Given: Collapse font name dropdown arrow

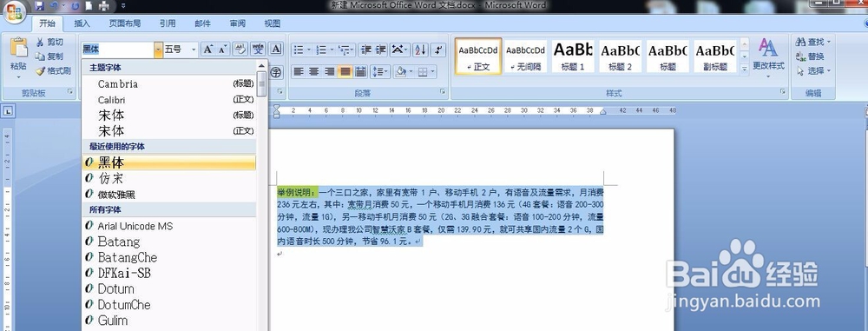Looking at the screenshot, I should tap(158, 50).
